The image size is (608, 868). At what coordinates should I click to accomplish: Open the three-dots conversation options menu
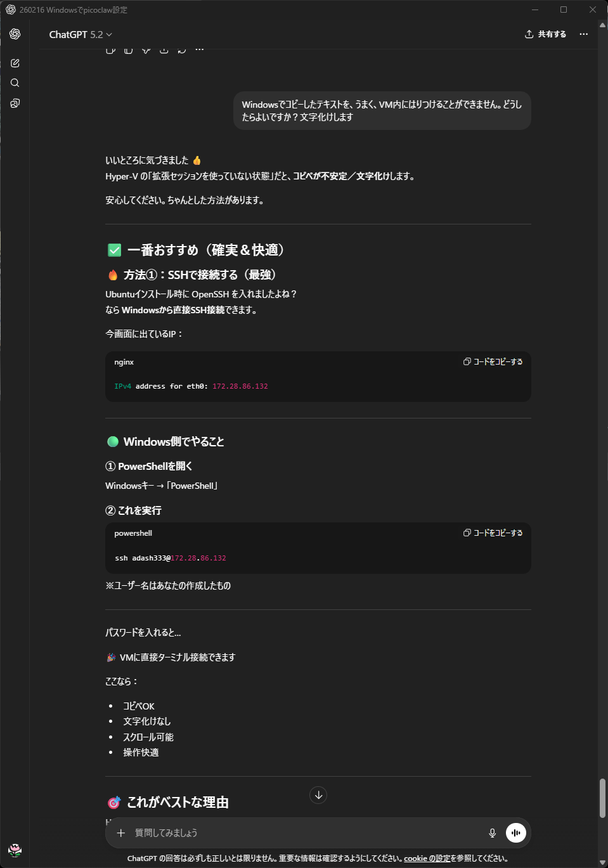click(x=584, y=34)
